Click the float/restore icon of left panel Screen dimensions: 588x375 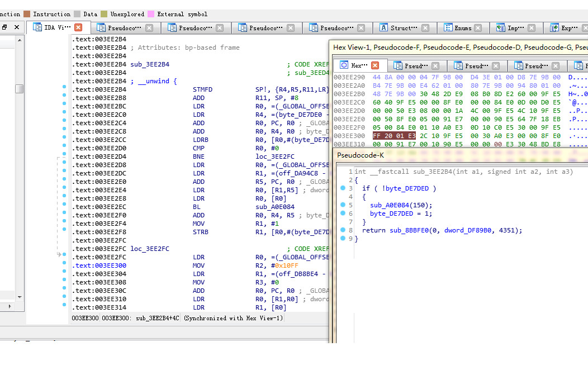point(4,27)
